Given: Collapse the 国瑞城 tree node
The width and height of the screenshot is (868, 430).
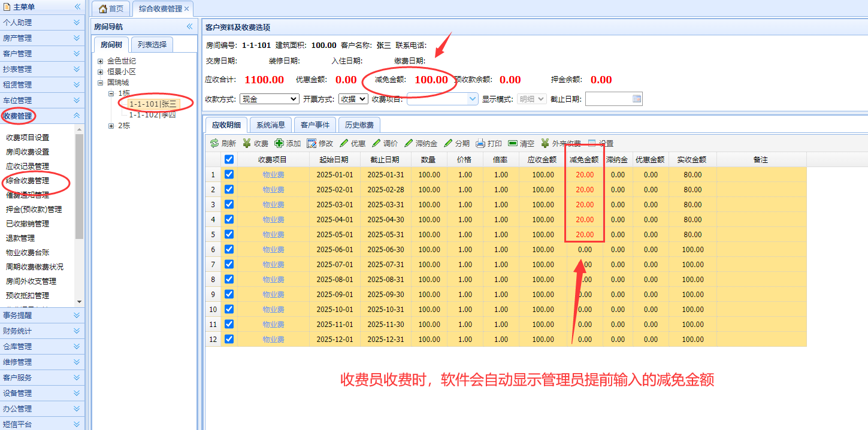Looking at the screenshot, I should pyautogui.click(x=101, y=83).
